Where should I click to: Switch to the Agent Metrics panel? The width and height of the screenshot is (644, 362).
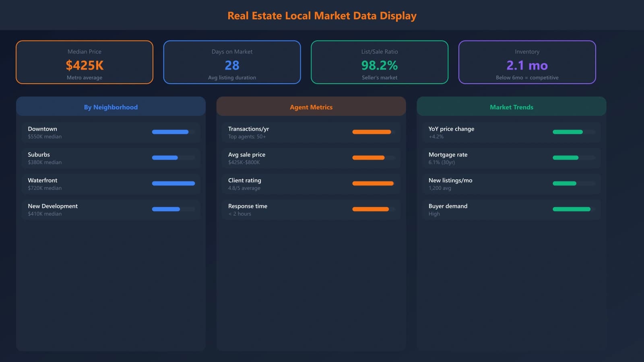point(311,107)
